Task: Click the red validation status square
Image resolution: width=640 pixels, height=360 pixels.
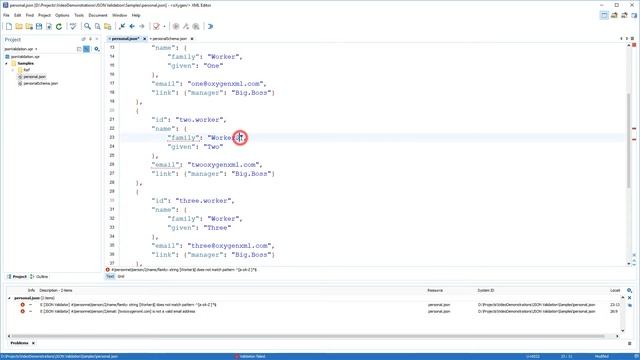Action: 634,45
